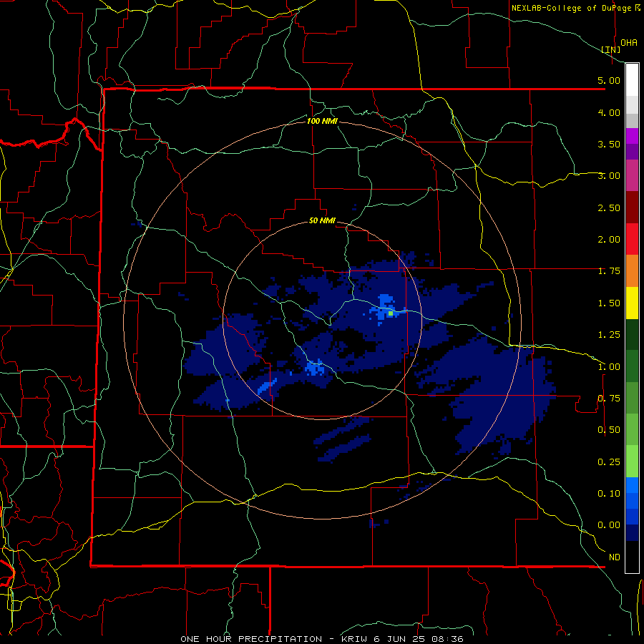Click the 1.75 legend value
The image size is (644, 644).
(609, 271)
